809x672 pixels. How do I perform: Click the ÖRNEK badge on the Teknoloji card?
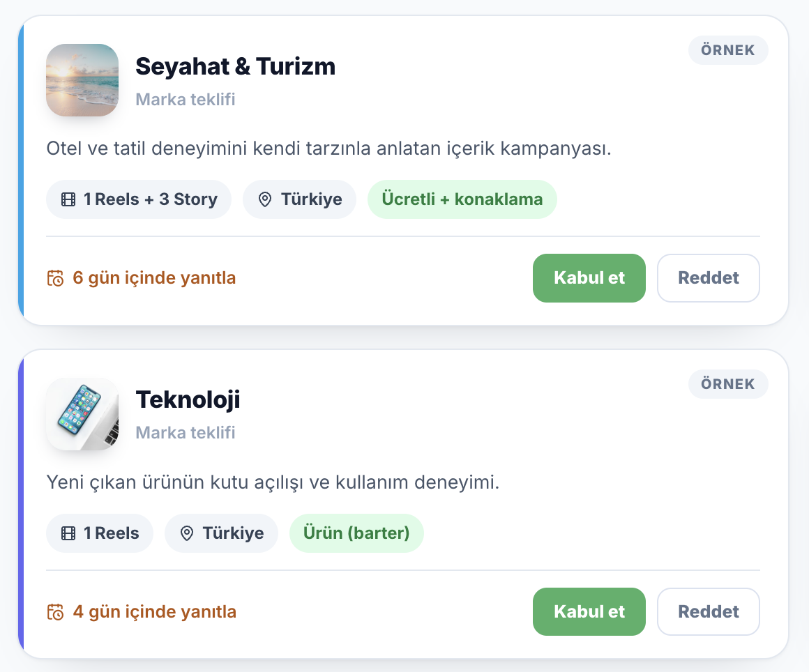728,384
